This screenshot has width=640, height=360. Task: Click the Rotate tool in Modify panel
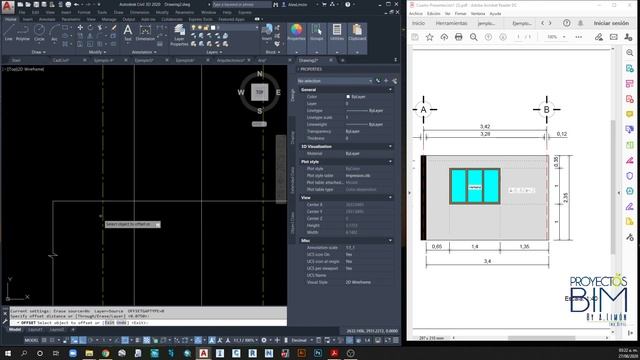[x=90, y=27]
